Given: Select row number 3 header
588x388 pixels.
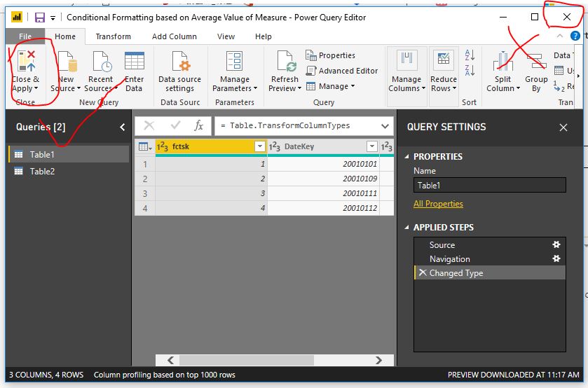Looking at the screenshot, I should 145,193.
